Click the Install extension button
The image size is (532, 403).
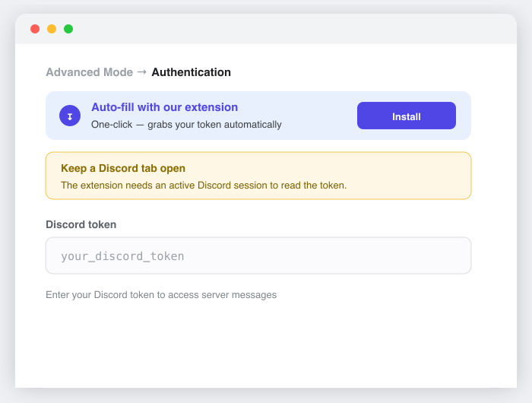click(406, 116)
